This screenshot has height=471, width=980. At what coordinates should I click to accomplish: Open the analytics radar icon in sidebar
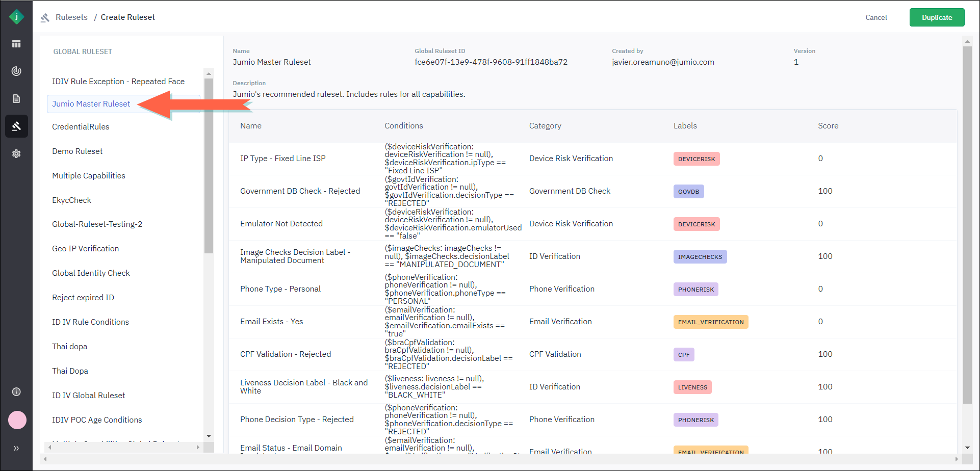[x=16, y=71]
